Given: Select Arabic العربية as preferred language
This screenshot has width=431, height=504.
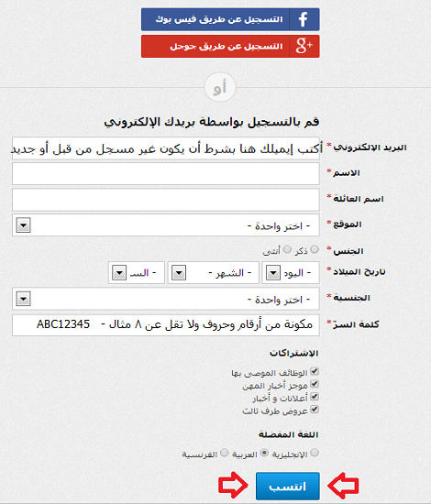Looking at the screenshot, I should 264,453.
